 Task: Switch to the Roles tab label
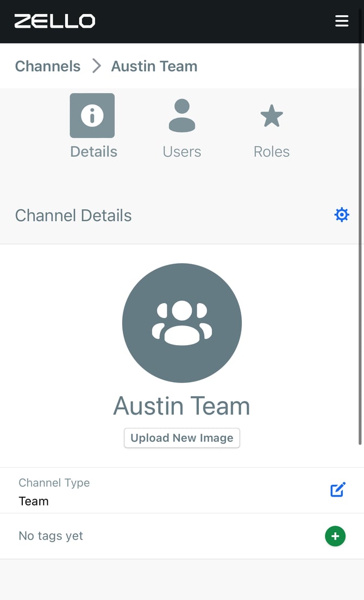pos(272,152)
